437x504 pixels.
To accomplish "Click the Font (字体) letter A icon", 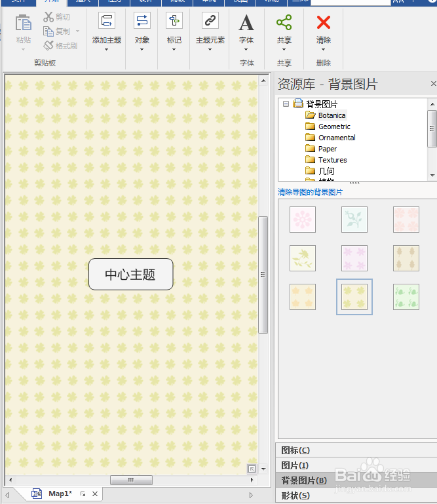I will point(246,22).
